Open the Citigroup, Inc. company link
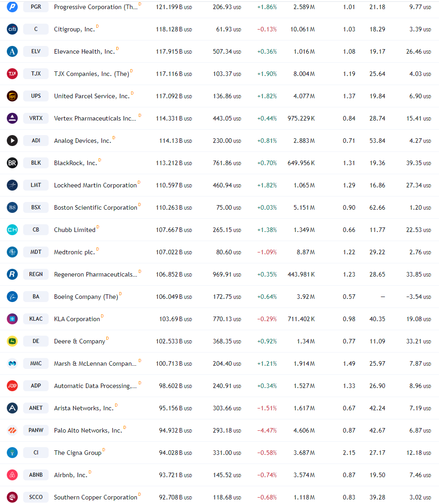 [75, 30]
